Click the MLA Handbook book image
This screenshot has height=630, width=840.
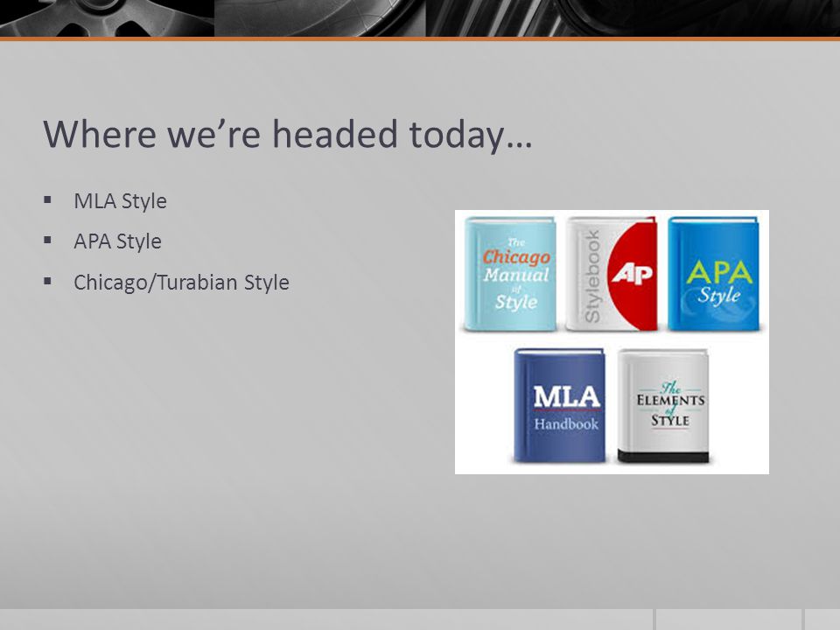click(x=559, y=405)
